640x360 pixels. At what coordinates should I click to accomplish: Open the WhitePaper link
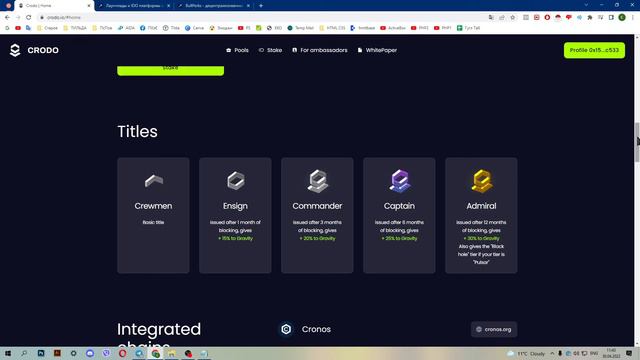[377, 50]
